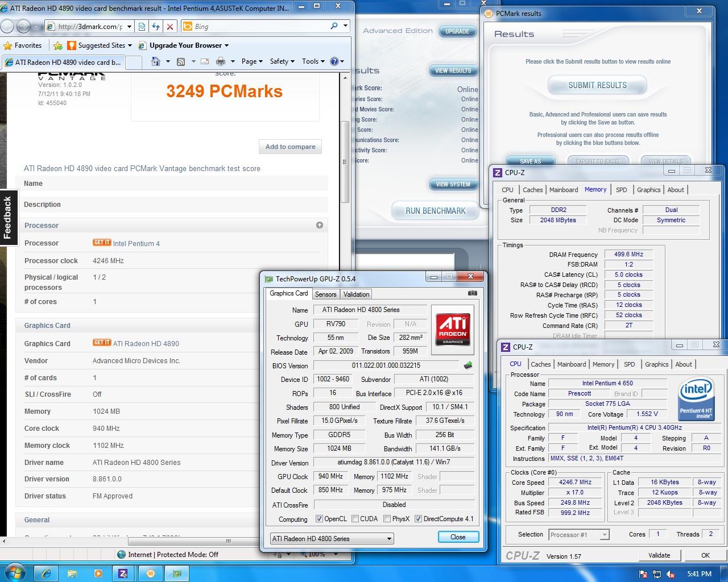This screenshot has width=728, height=582.
Task: Click GET IT badge next to Radeon HD 4890
Action: coord(102,343)
